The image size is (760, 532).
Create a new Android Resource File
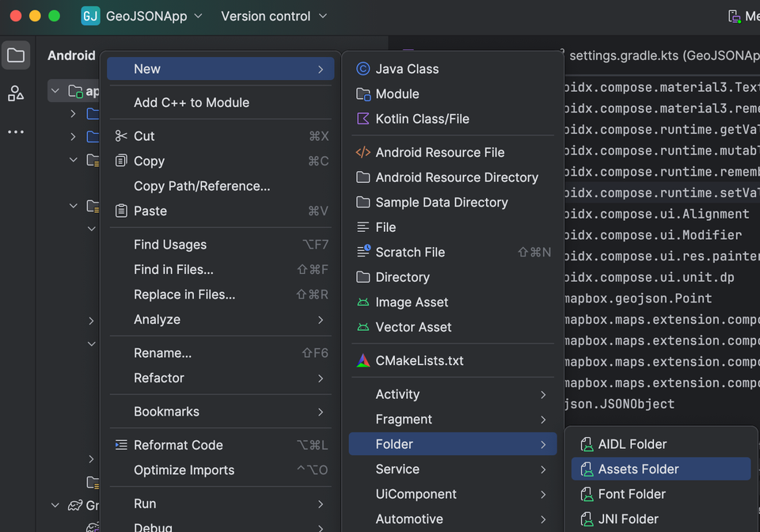pos(439,152)
